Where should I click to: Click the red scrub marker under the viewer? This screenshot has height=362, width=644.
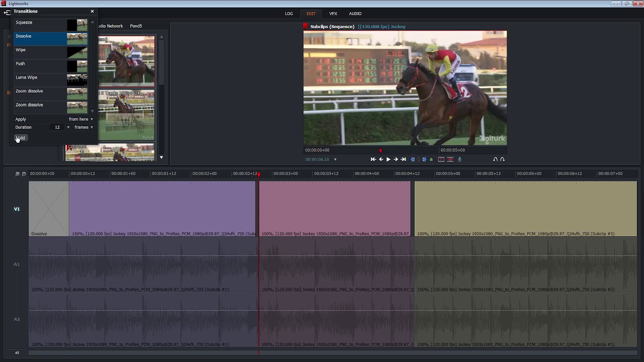[x=380, y=150]
